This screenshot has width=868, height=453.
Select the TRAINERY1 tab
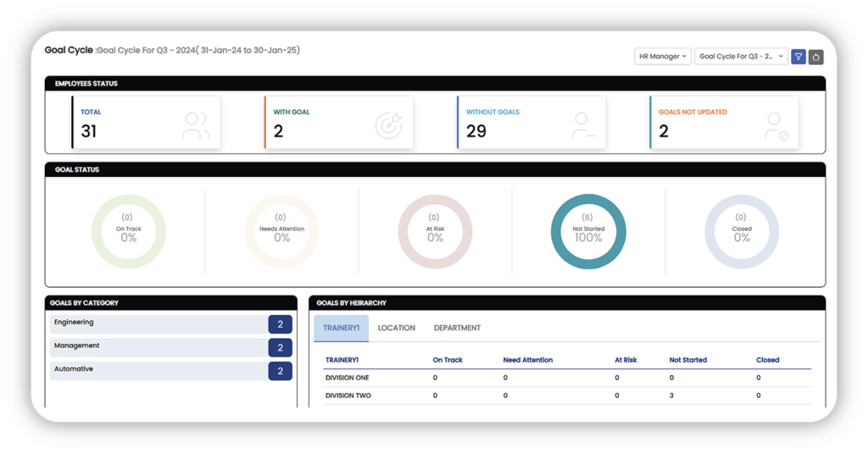[x=341, y=329]
